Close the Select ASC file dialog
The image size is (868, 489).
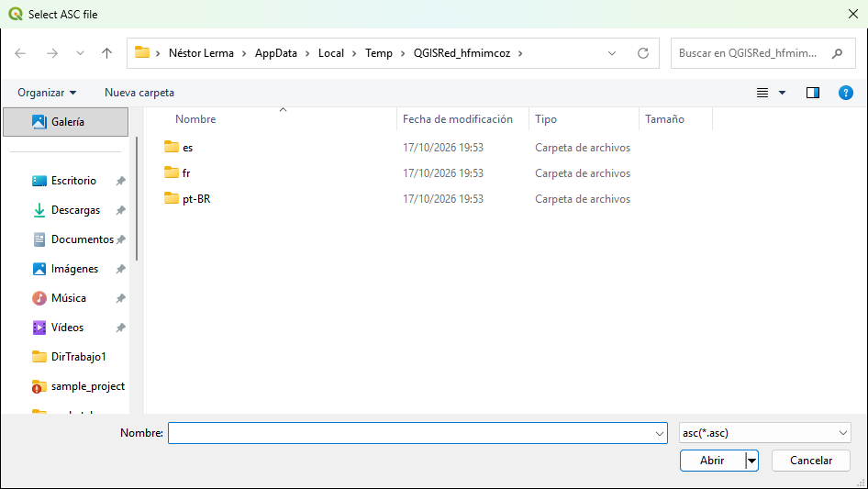point(853,14)
